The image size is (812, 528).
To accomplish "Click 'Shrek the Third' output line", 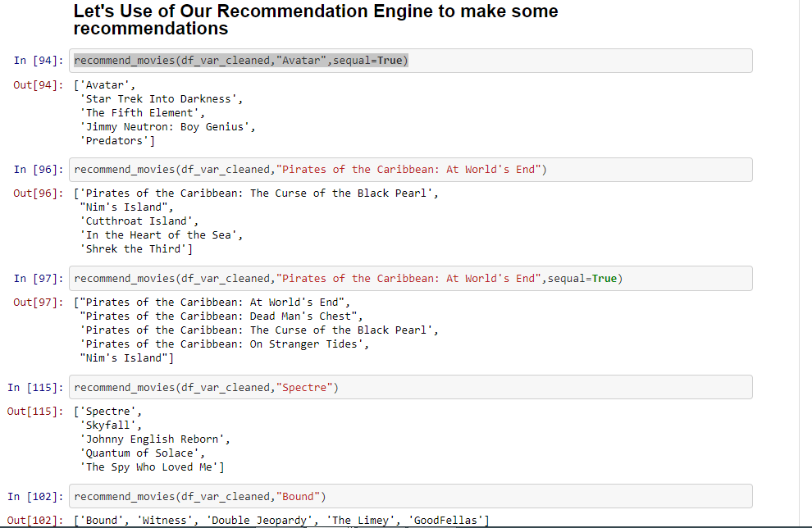I will point(135,249).
